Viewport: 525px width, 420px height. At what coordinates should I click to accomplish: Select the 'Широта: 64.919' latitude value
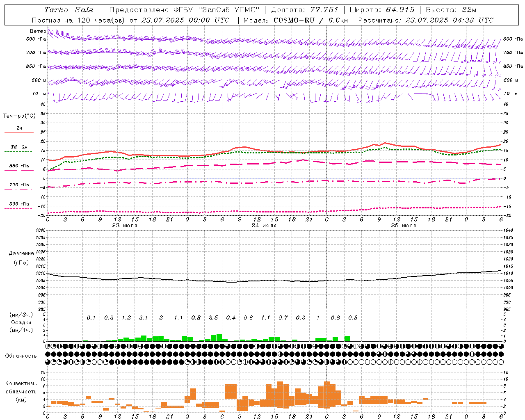click(382, 10)
